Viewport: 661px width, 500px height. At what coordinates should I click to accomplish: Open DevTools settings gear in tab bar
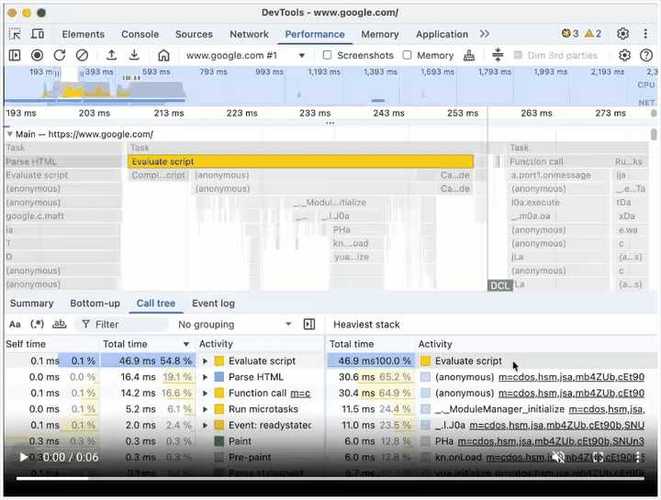[x=623, y=34]
